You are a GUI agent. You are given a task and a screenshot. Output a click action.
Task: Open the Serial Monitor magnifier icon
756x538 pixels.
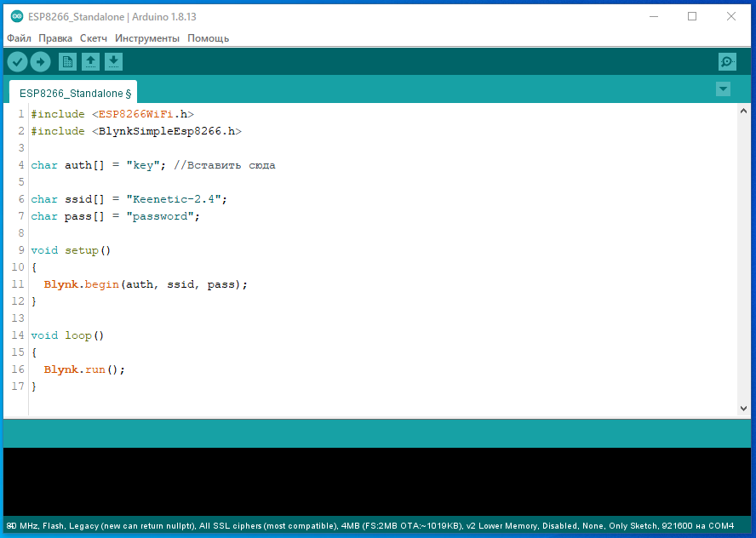[727, 61]
